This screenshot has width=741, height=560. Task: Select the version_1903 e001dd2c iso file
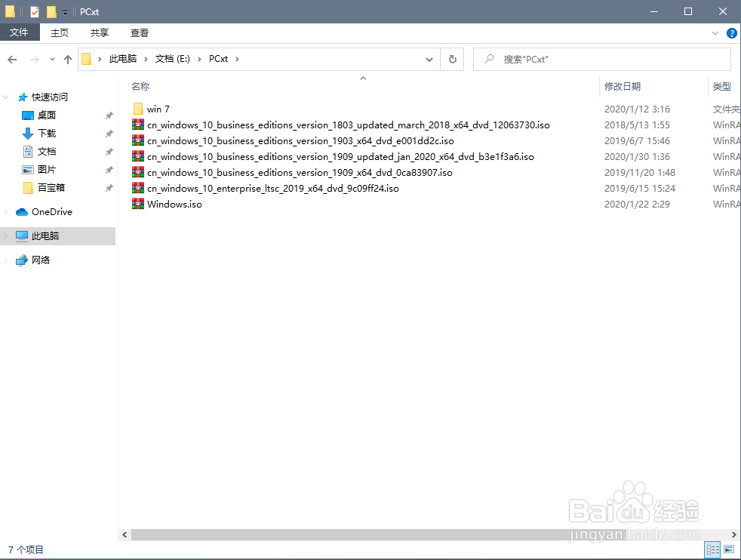(x=300, y=141)
